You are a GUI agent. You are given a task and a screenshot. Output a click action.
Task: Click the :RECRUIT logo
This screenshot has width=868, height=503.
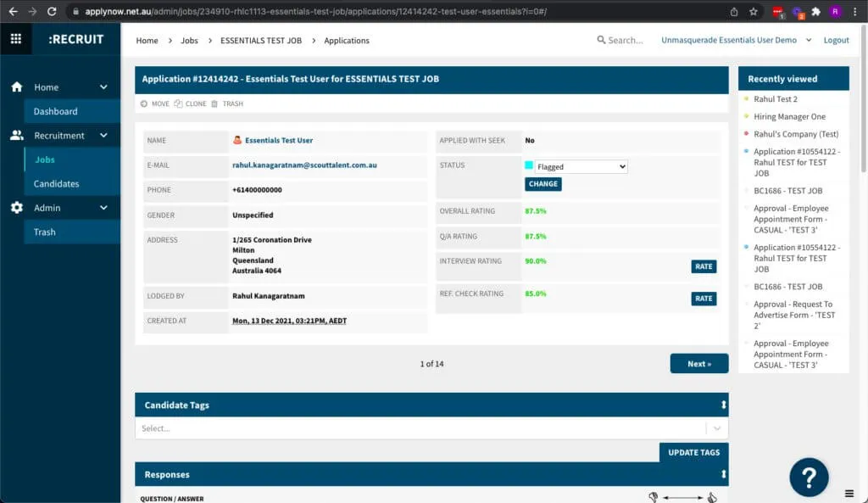[75, 39]
